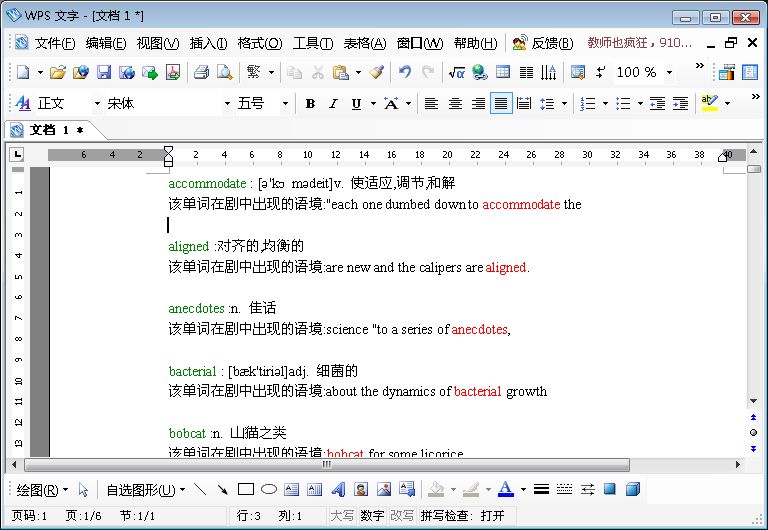Click the Undo arrow icon
The image size is (768, 530).
click(x=405, y=72)
